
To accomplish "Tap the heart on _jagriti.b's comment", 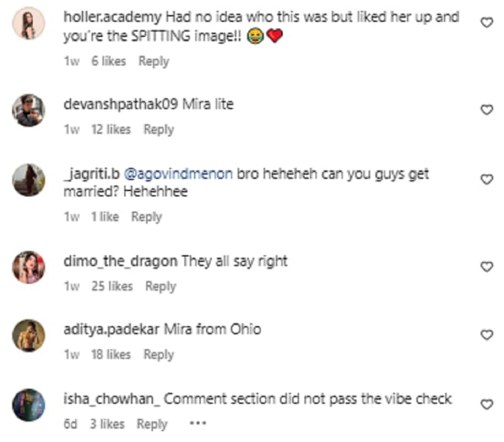I will (487, 179).
